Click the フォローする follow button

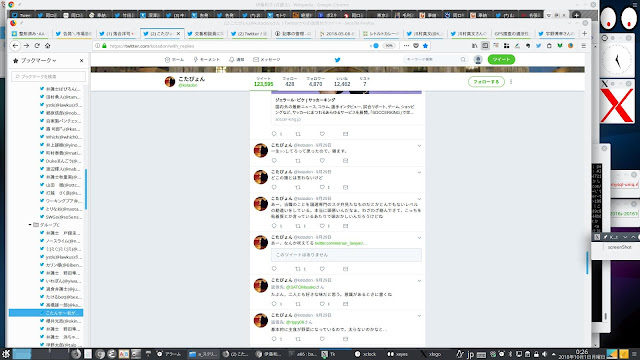pos(486,82)
